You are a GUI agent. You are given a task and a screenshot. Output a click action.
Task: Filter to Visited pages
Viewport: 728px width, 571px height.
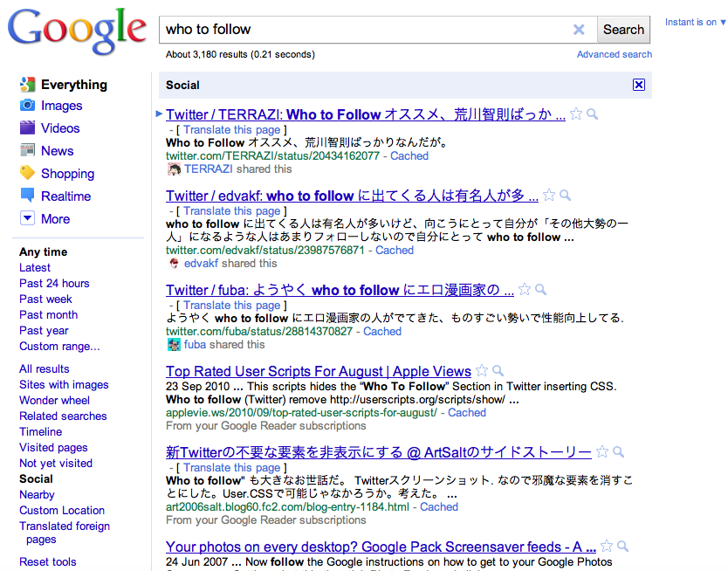click(53, 448)
